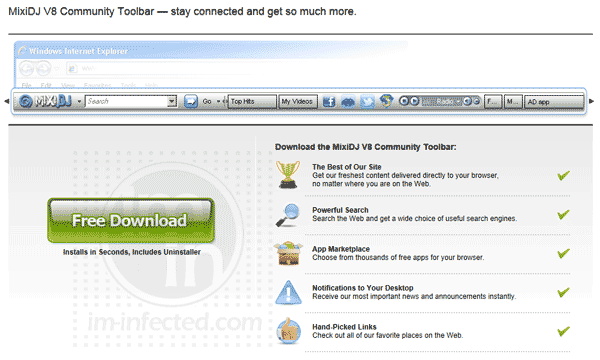Image resolution: width=600 pixels, height=360 pixels.
Task: Open the faded View menu
Action: (68, 85)
